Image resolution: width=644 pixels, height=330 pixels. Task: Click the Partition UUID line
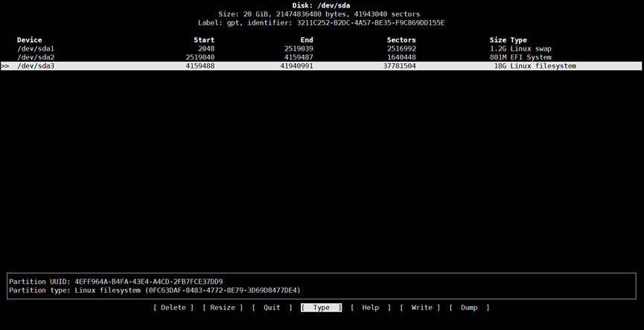[115, 282]
